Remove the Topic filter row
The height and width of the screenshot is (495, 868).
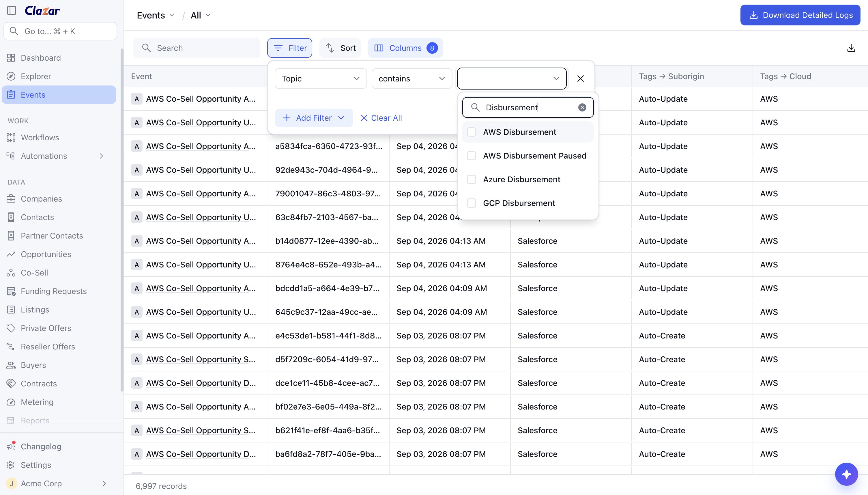[x=580, y=79]
